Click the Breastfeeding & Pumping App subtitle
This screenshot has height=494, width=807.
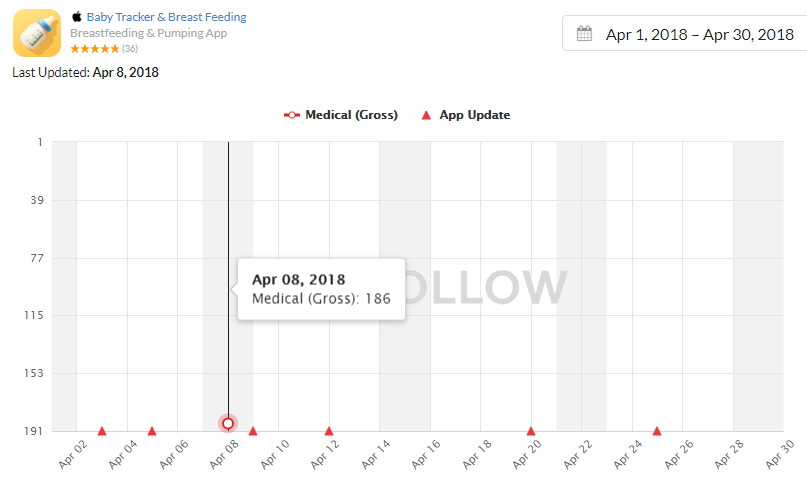pos(148,33)
